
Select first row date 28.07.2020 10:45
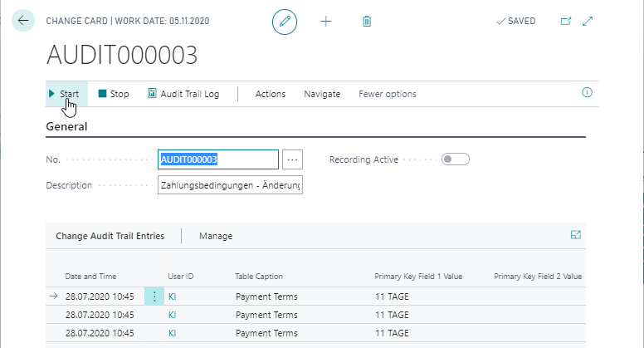click(100, 297)
